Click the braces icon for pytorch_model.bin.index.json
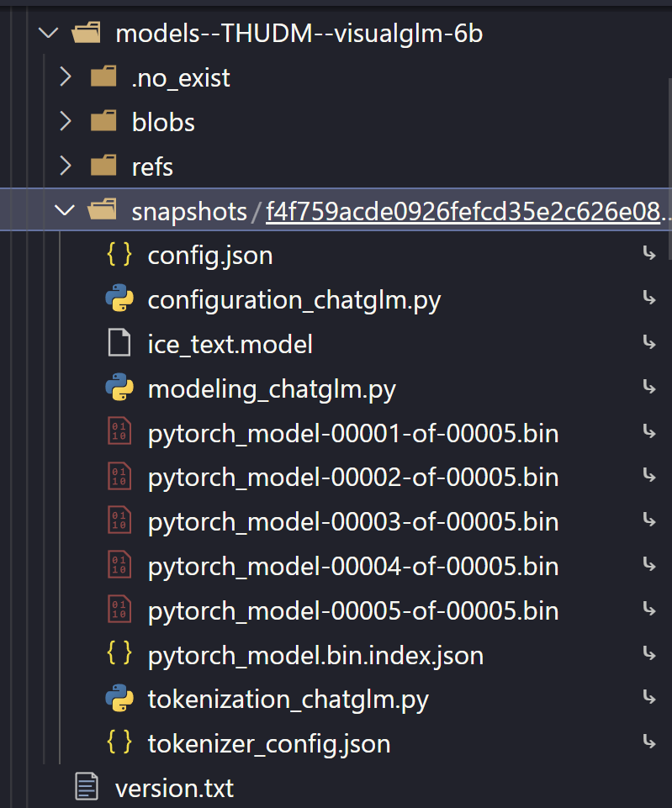 (119, 654)
